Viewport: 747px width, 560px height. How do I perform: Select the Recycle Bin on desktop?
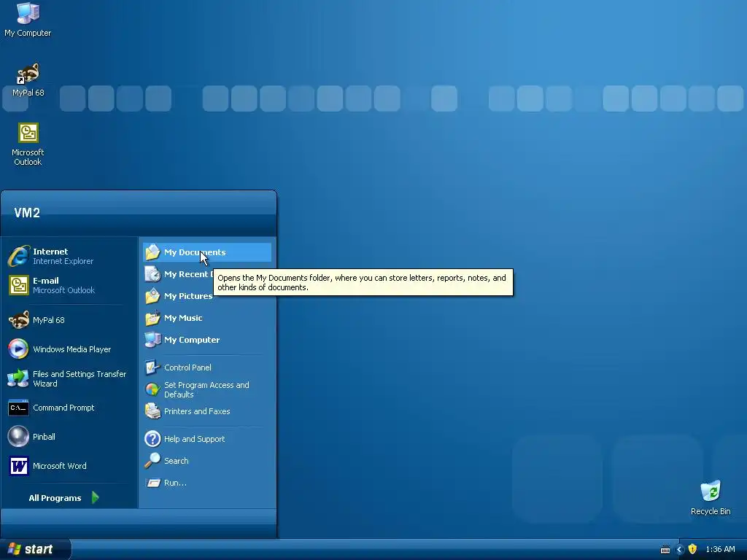click(x=711, y=498)
